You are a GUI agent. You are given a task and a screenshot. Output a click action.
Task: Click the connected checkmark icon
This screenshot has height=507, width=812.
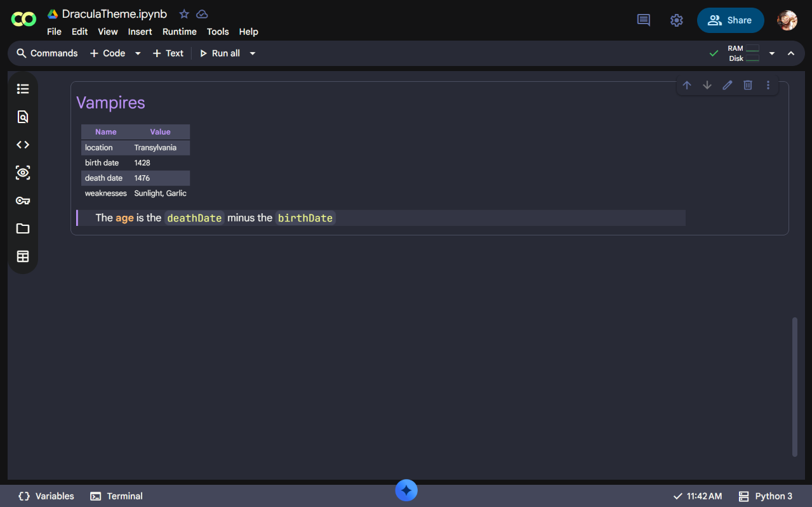tap(714, 53)
